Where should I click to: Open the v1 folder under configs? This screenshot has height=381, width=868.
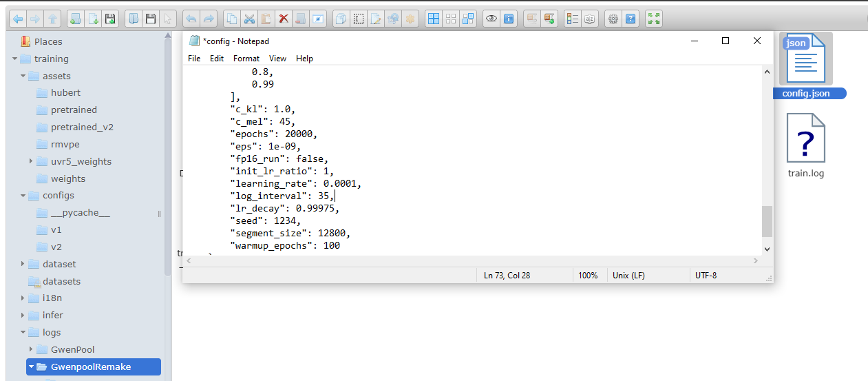pos(56,229)
